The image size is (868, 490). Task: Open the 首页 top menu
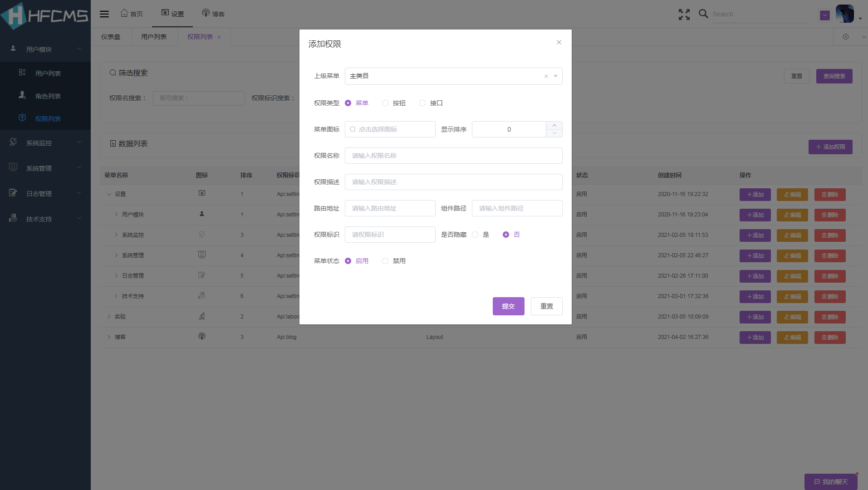click(x=132, y=14)
